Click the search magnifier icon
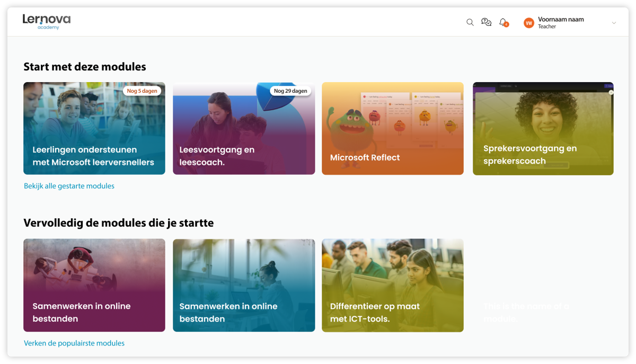The height and width of the screenshot is (364, 636). 470,22
